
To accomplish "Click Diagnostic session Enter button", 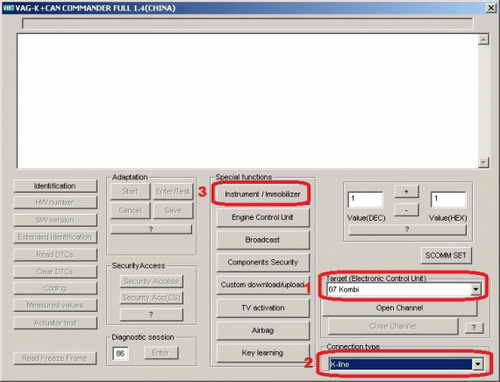I will tap(161, 353).
